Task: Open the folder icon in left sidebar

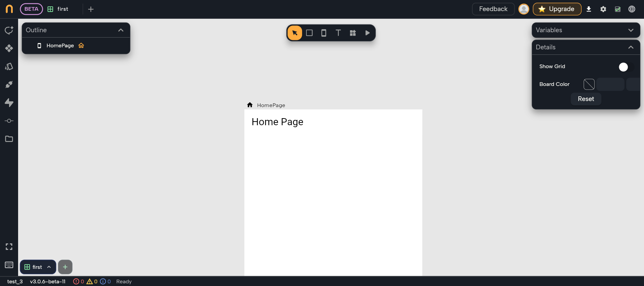Action: coord(9,139)
